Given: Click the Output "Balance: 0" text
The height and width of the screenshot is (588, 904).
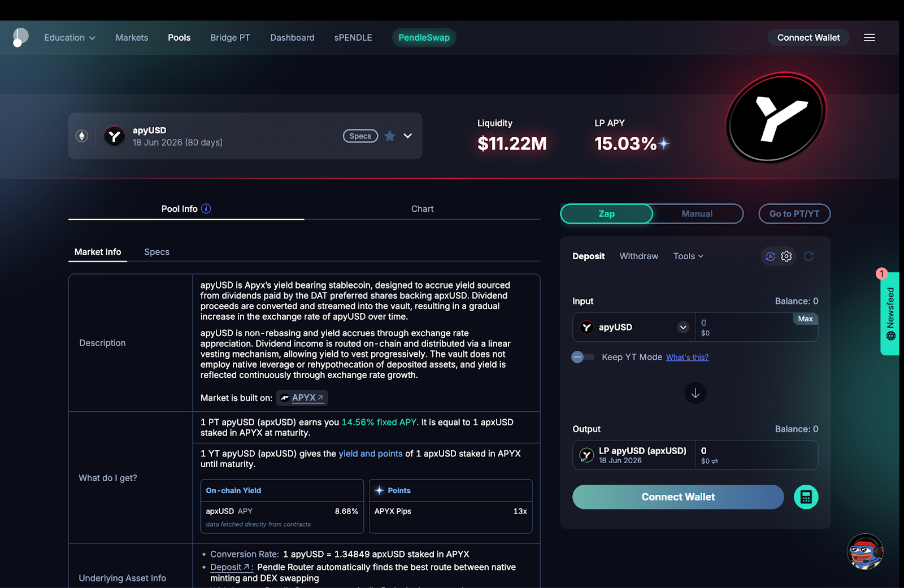Looking at the screenshot, I should (797, 429).
